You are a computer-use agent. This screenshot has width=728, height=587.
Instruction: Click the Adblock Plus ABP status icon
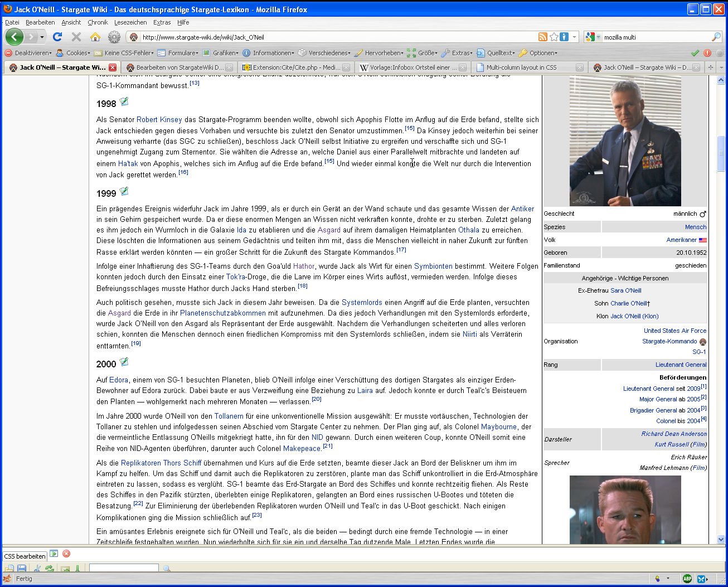click(x=687, y=579)
